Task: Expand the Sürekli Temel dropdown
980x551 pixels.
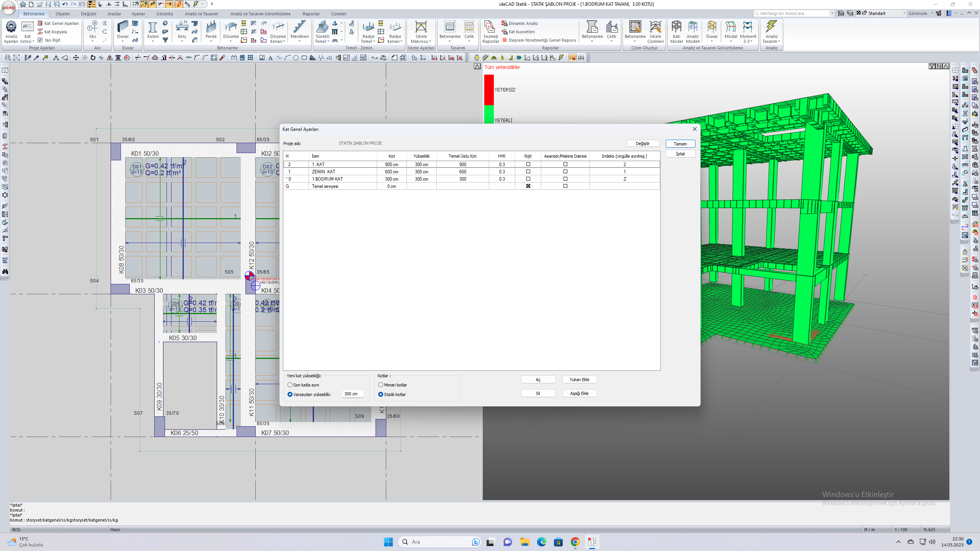Action: [328, 41]
